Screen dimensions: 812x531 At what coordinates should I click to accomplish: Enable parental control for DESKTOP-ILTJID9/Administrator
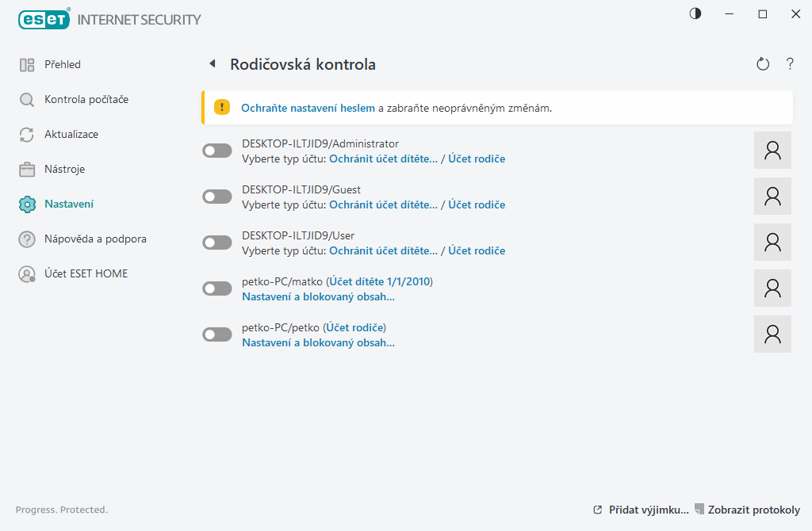[x=216, y=150]
